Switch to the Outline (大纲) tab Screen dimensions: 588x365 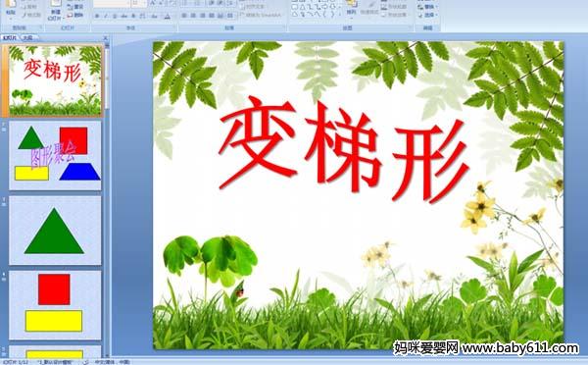point(28,37)
